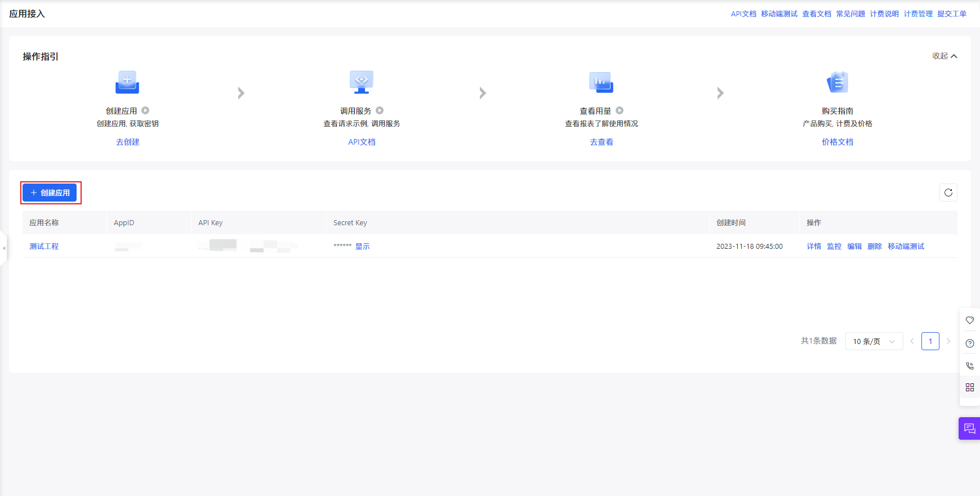Collapse the 操作指引 panel via 收起
980x496 pixels.
[945, 56]
